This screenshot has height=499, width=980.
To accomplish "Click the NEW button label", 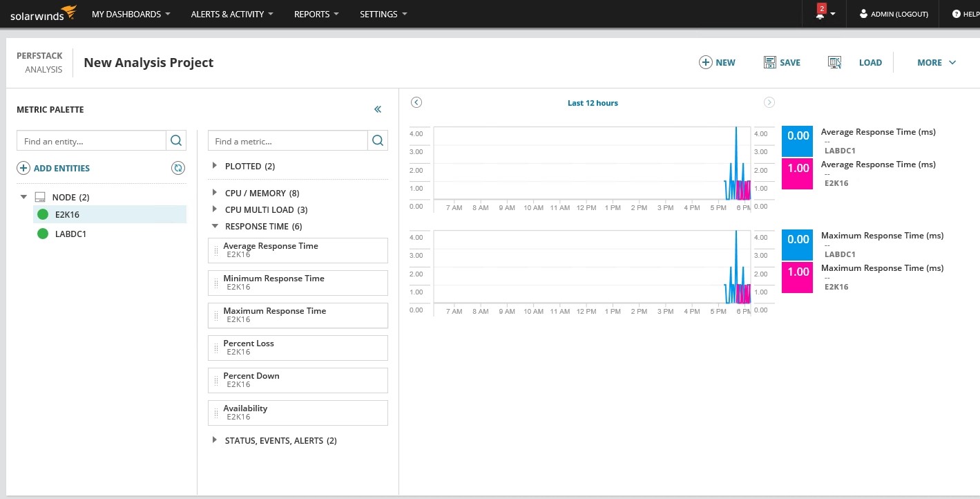I will [x=725, y=62].
